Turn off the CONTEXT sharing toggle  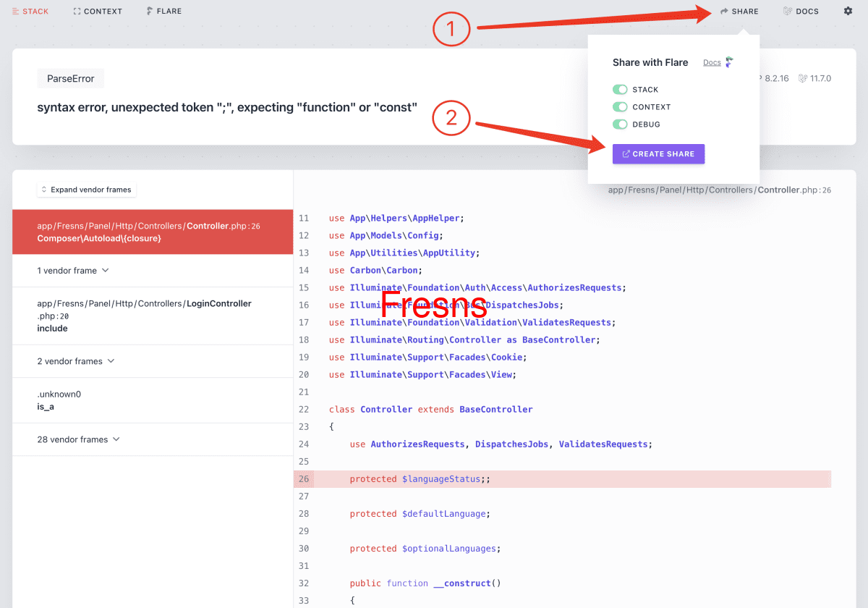point(620,106)
